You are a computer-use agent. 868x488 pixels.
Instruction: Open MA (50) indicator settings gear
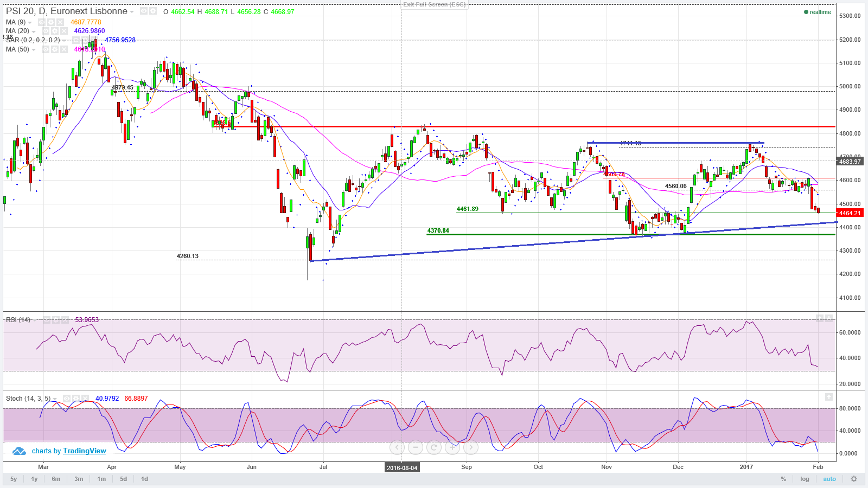[x=55, y=49]
